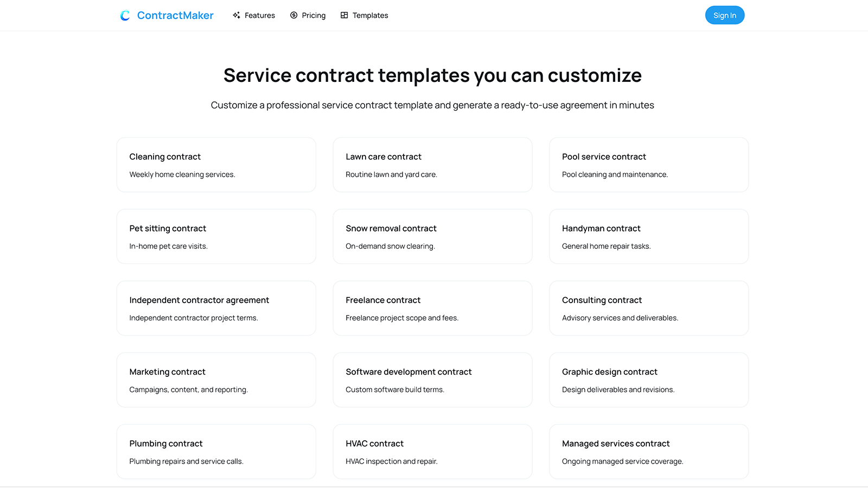Image resolution: width=868 pixels, height=488 pixels.
Task: Open the HVAC contract template
Action: pos(432,451)
